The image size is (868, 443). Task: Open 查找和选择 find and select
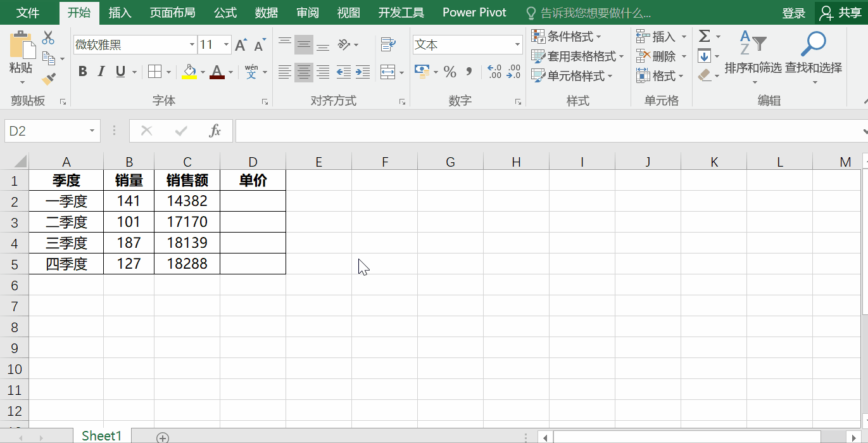tap(814, 57)
